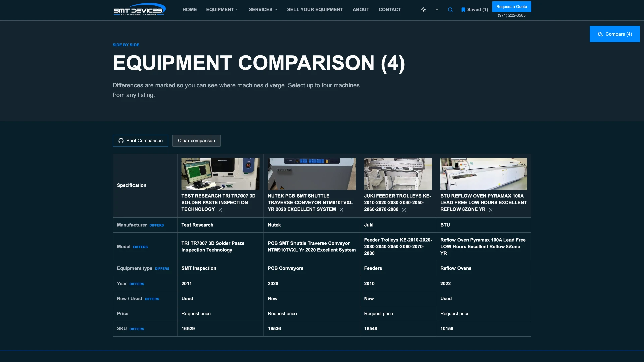Viewport: 644px width, 362px height.
Task: Open the CONTACT page
Action: (390, 10)
